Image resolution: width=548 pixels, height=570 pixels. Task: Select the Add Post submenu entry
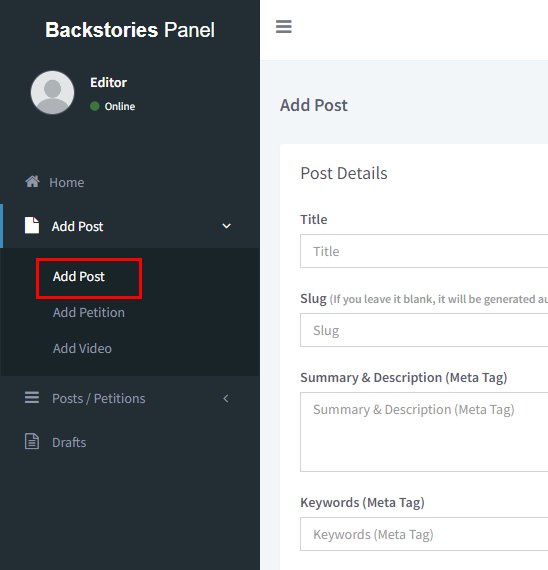[x=79, y=277]
